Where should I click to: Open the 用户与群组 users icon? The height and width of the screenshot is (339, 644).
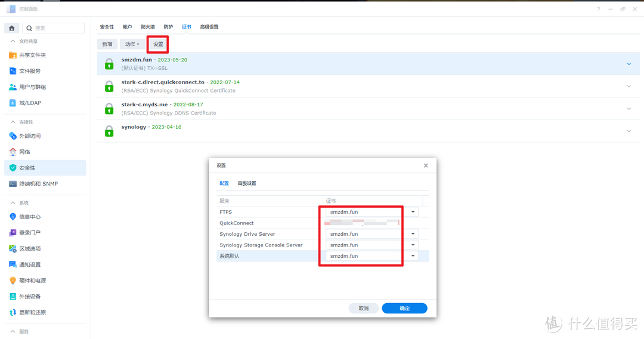point(13,87)
